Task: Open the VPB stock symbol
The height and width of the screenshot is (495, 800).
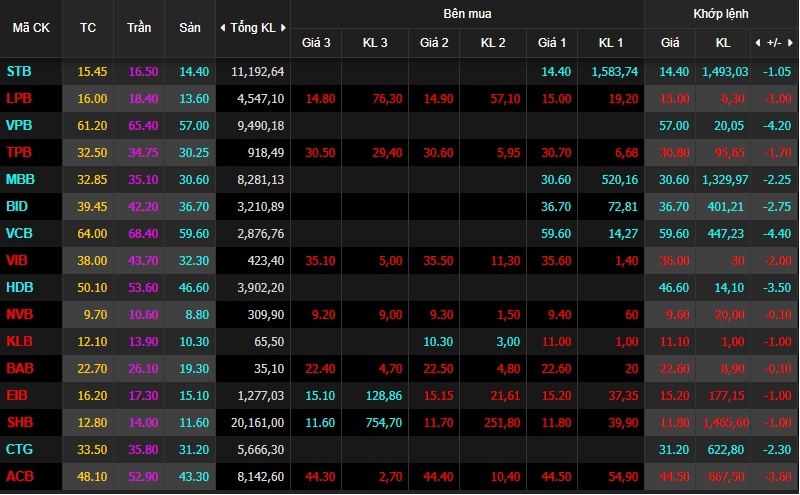Action: click(18, 126)
